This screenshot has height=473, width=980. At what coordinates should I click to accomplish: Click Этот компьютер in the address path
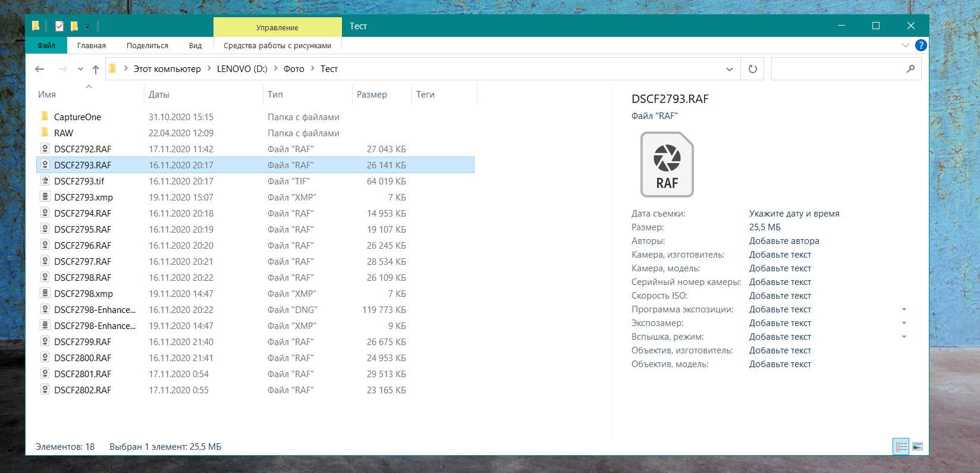pyautogui.click(x=167, y=69)
